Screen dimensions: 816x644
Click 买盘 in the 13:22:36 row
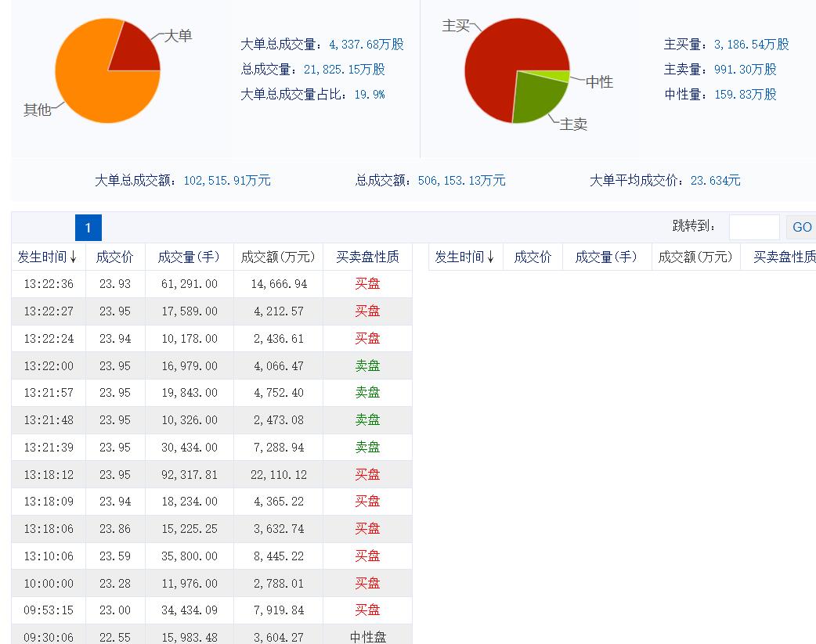(367, 284)
